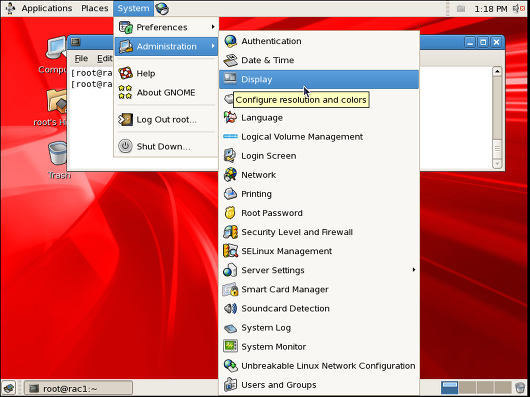Click the terminal scrollbar up arrow
Image resolution: width=530 pixels, height=397 pixels.
coord(497,71)
